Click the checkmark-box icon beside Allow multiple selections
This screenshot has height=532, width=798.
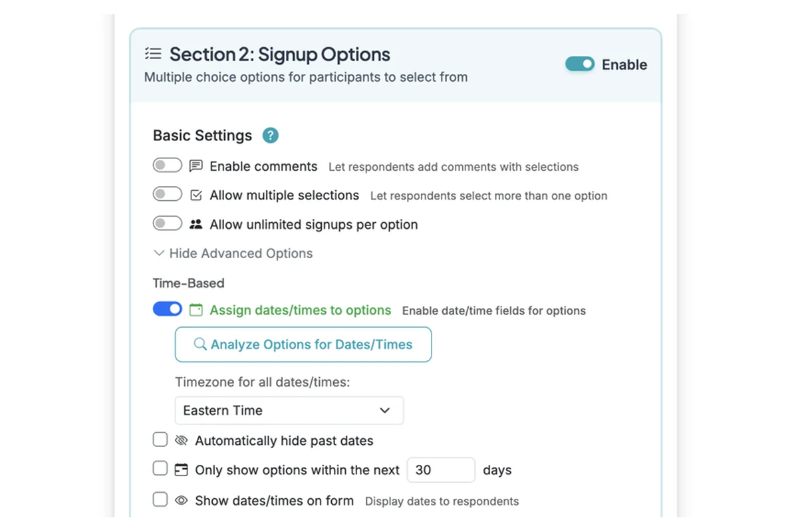tap(196, 195)
